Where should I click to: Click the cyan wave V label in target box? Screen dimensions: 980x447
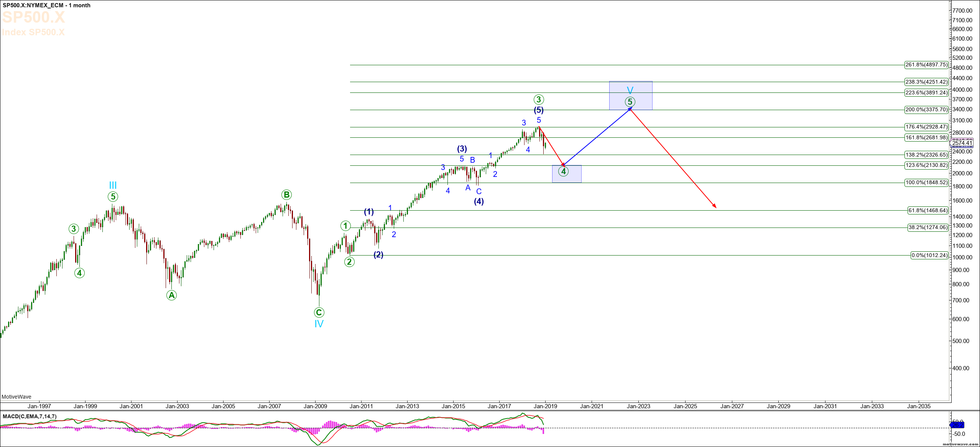[630, 91]
